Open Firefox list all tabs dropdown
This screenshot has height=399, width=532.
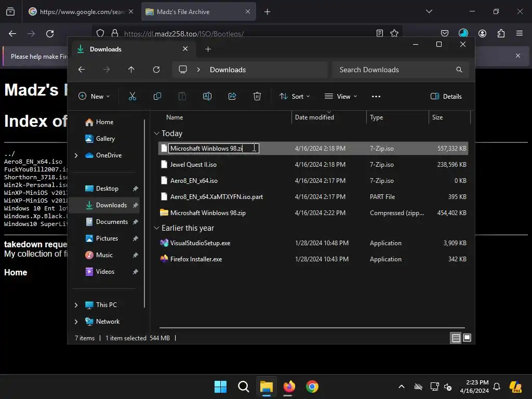429,11
